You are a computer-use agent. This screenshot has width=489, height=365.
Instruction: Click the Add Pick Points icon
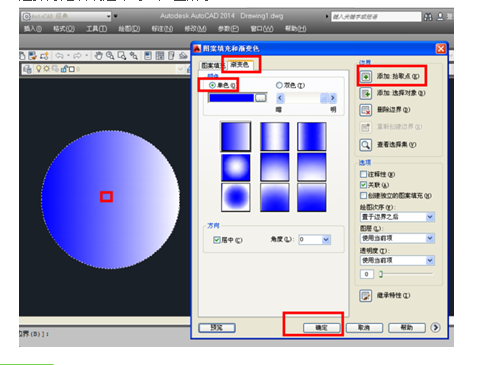tap(366, 77)
